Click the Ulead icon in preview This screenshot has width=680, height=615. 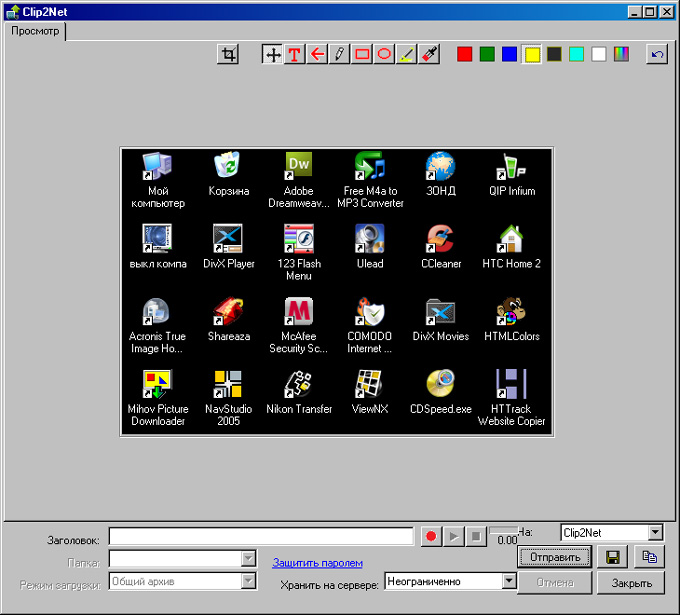370,238
